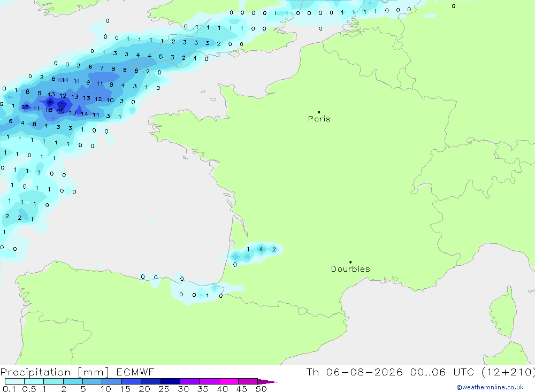Image resolution: width=535 pixels, height=392 pixels.
Task: Click the Corsica island on the map
Action: tap(503, 312)
